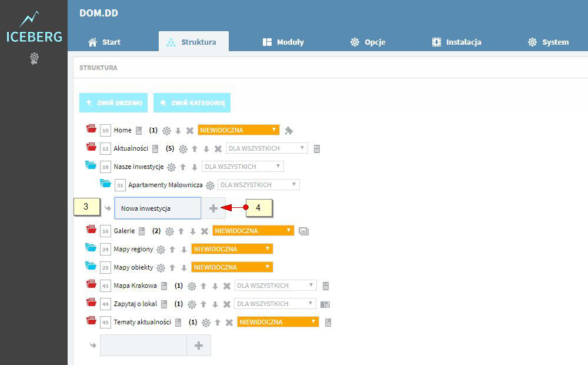Move Nasze inwestycje up
Viewport: 588px width, 365px height.
183,167
